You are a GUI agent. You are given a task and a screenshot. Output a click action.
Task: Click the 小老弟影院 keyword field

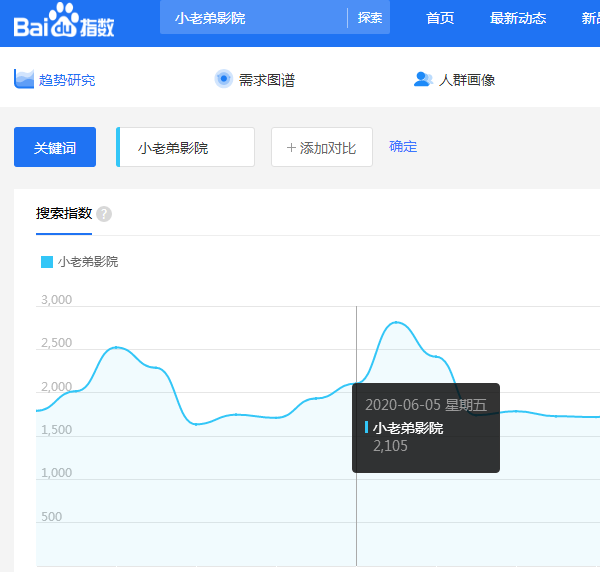(185, 147)
